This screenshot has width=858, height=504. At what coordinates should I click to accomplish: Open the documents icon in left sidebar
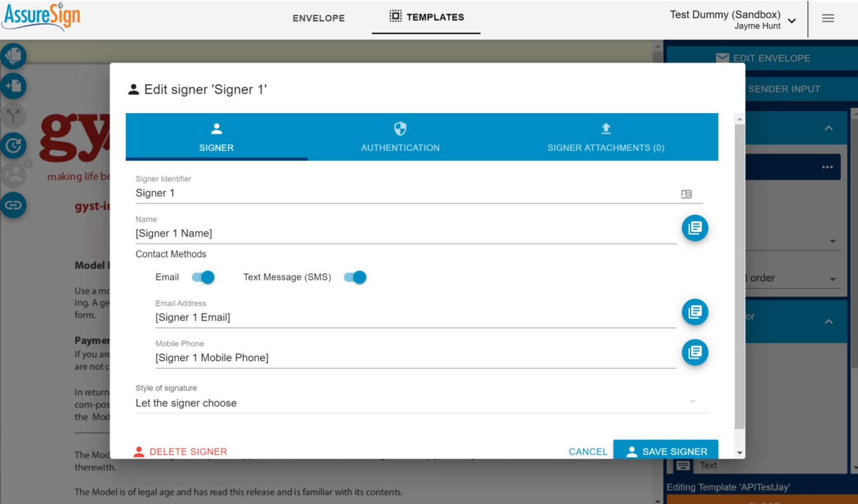(x=13, y=56)
